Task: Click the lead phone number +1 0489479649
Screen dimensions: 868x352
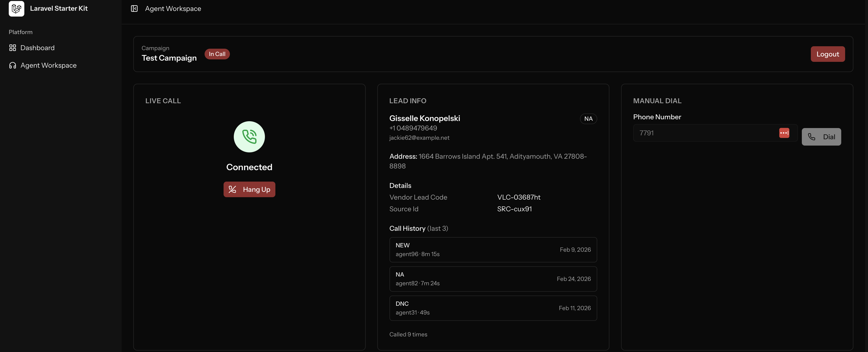Action: point(413,128)
